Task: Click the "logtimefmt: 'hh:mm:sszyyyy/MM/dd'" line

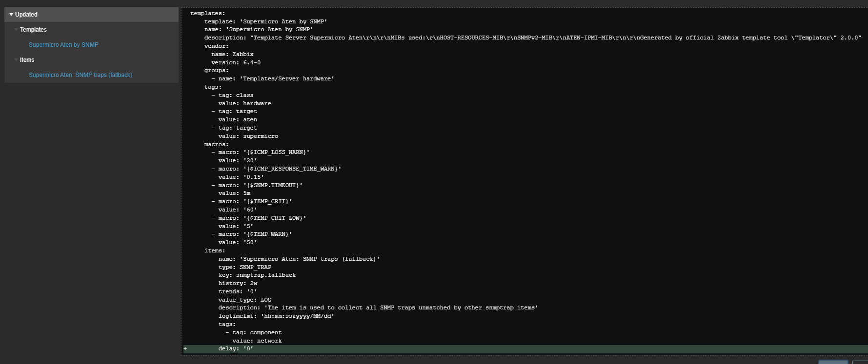Action: pos(277,316)
